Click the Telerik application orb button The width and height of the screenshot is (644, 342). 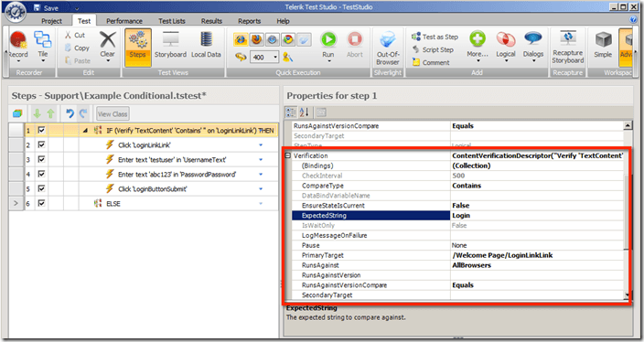pyautogui.click(x=16, y=11)
